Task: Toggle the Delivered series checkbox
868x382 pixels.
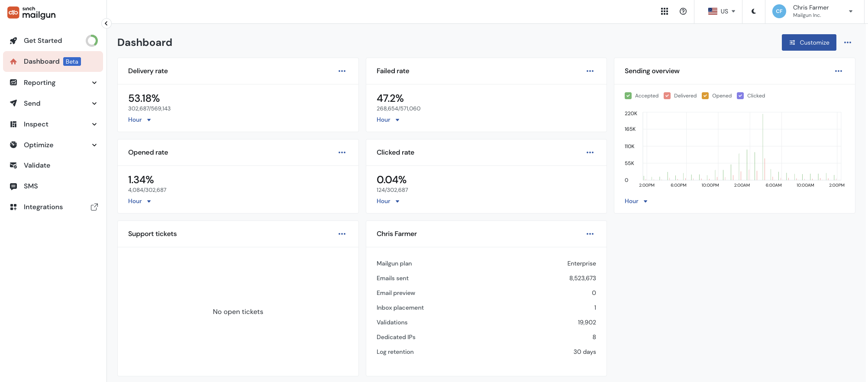Action: [667, 96]
